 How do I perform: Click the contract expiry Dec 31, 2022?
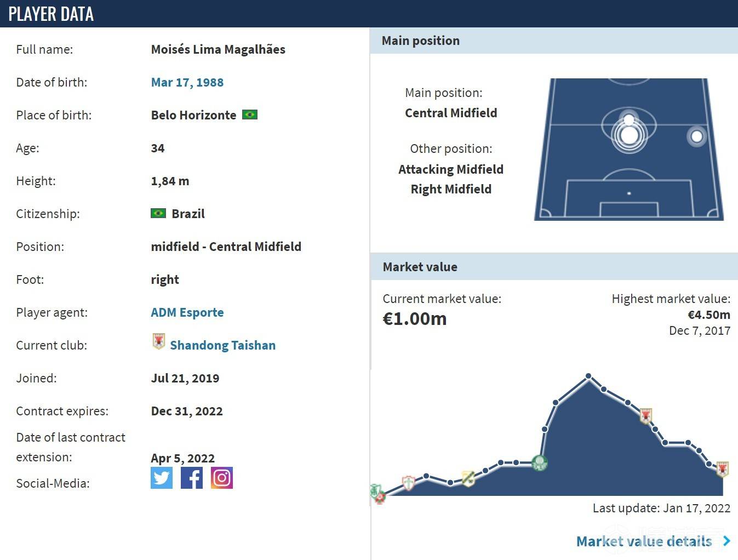187,411
